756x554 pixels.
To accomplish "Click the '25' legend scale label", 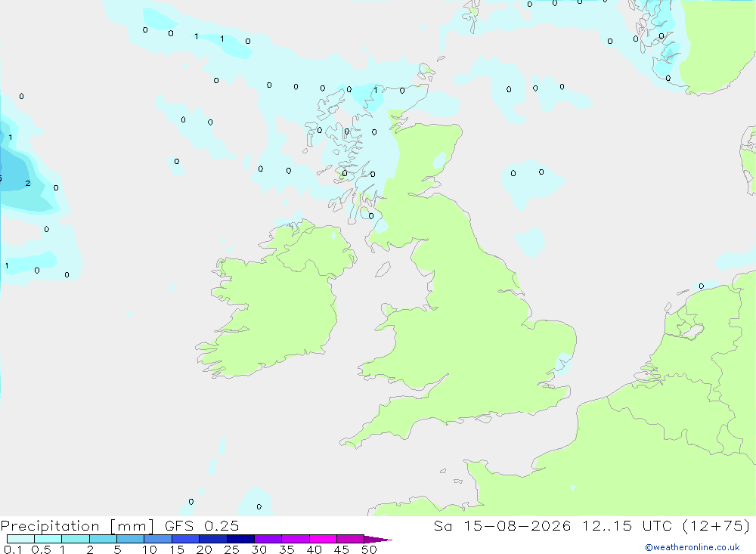I will click(x=232, y=549).
